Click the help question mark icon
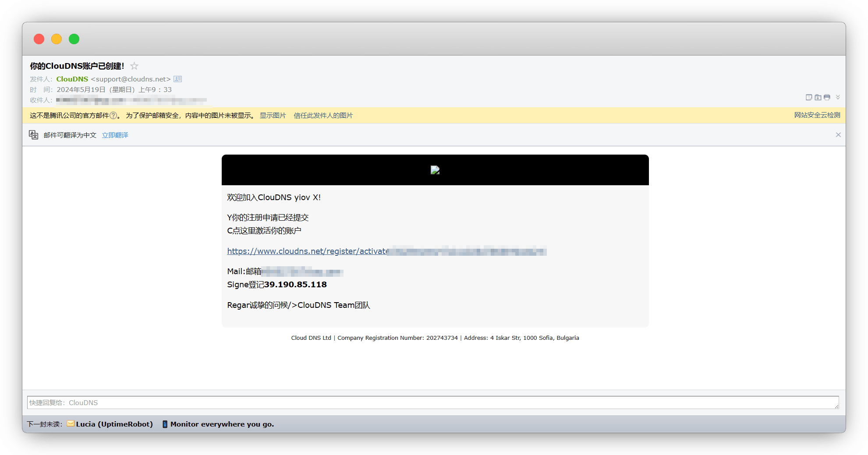The width and height of the screenshot is (868, 455). coord(113,116)
